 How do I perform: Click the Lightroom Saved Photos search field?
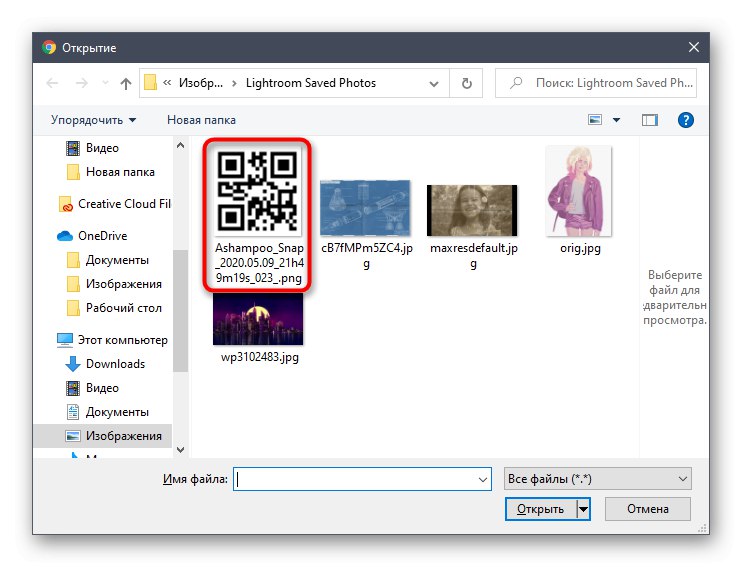click(596, 83)
